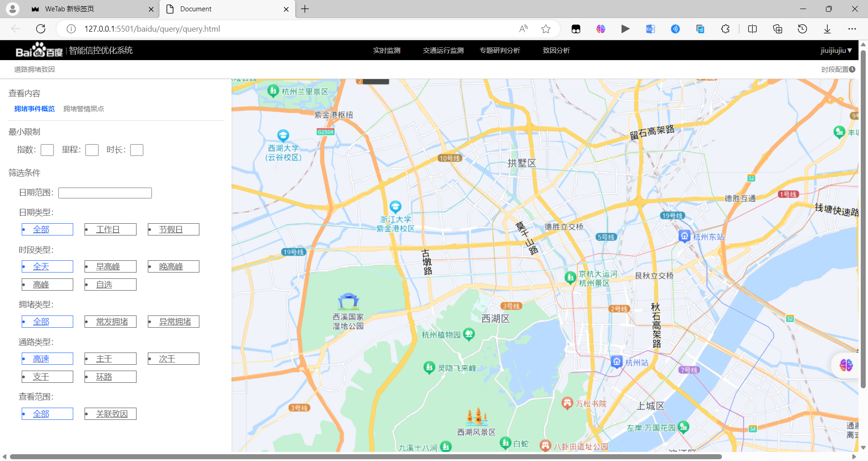The image size is (868, 461).
Task: Open the jiuijiujiu user dropdown
Action: pos(836,50)
